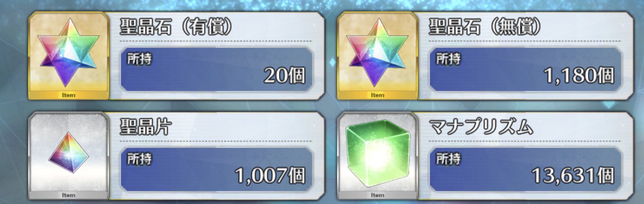Screen dimensions: 644x204
Task: Tap the 所持 label in paid quartz panel
Action: (x=139, y=59)
